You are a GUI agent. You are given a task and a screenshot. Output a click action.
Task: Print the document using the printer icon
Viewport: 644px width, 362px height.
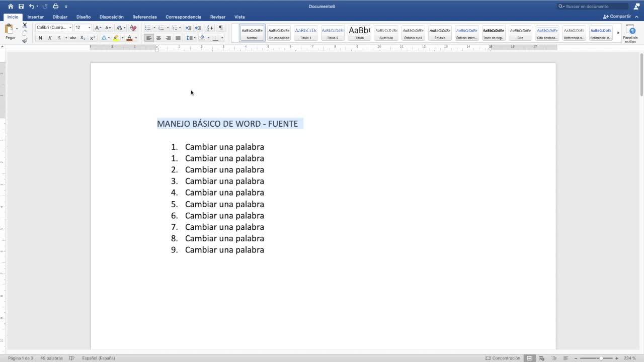click(x=55, y=7)
